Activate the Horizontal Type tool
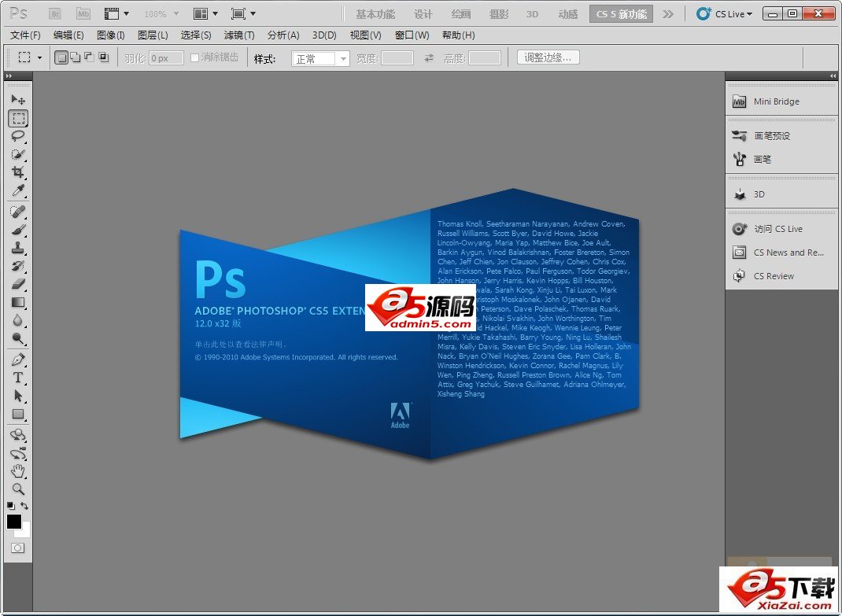 (18, 378)
